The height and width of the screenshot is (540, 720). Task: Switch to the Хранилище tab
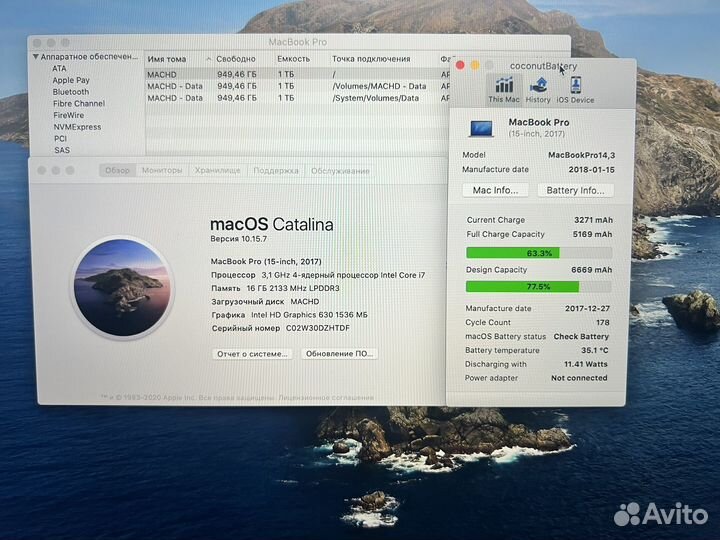tap(217, 171)
